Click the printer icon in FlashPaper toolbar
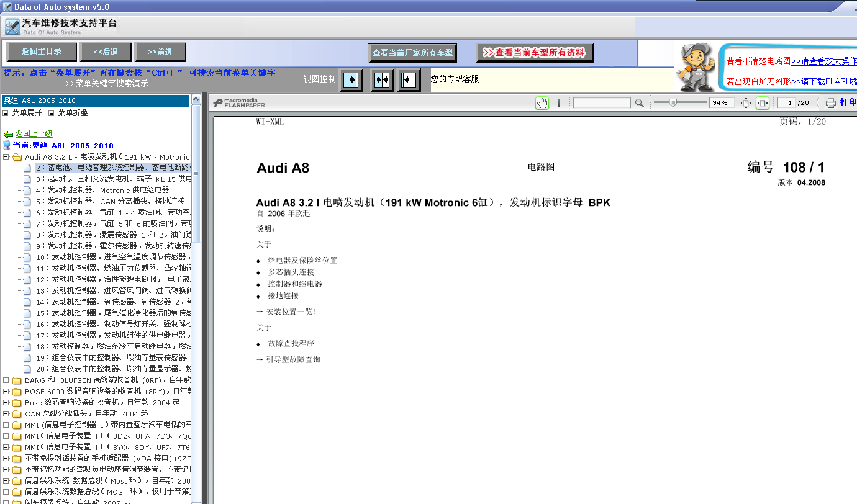This screenshot has height=504, width=857. tap(831, 103)
